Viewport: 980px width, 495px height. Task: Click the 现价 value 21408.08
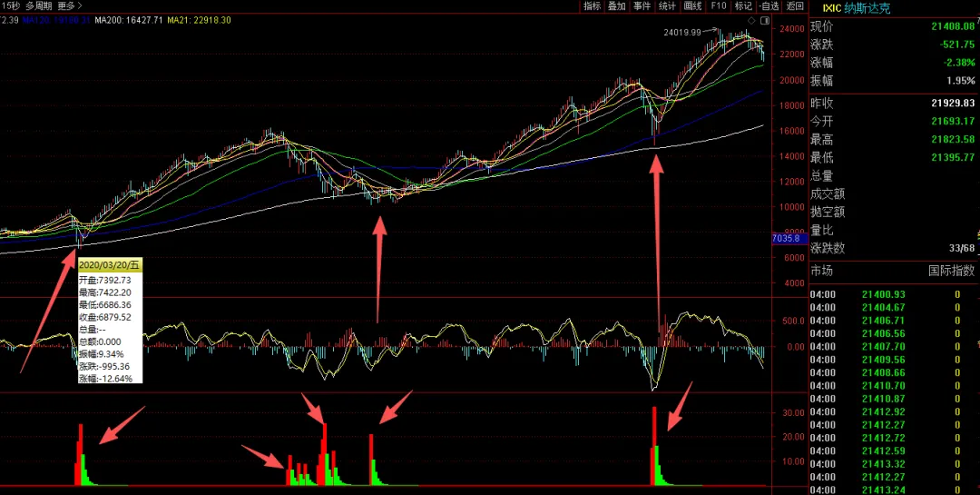click(x=952, y=26)
